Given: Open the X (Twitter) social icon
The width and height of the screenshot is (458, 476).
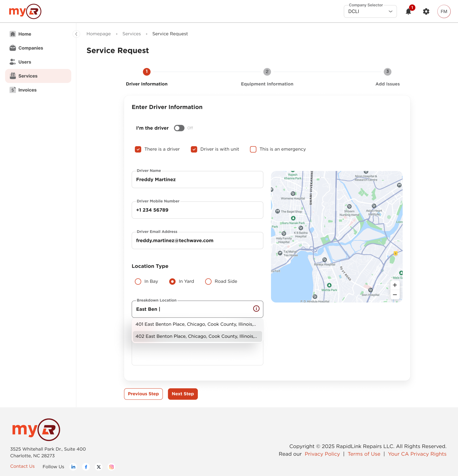Looking at the screenshot, I should (x=99, y=467).
